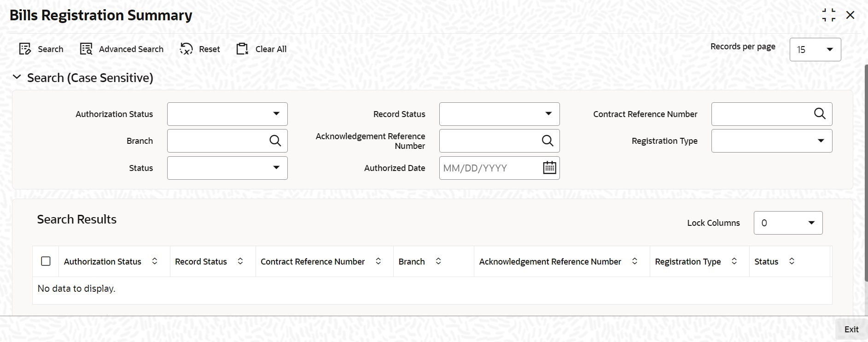Click the Reset icon

[x=186, y=49]
